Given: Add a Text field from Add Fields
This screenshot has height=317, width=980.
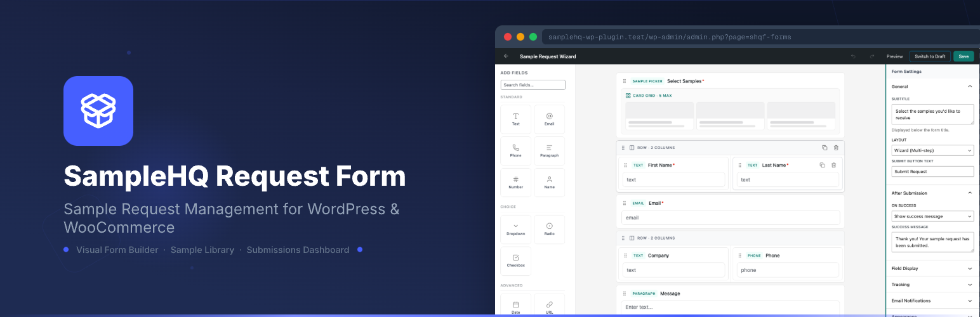Looking at the screenshot, I should point(515,119).
